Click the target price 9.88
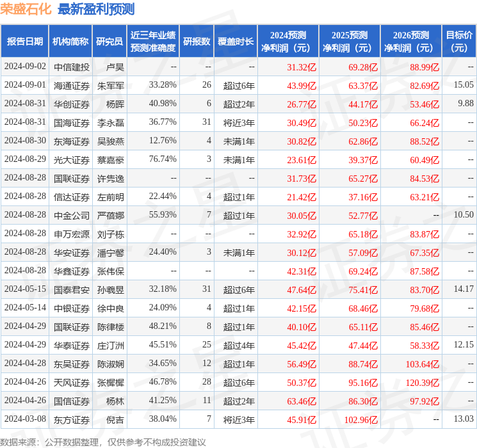Image resolution: width=477 pixels, height=448 pixels. coord(465,104)
